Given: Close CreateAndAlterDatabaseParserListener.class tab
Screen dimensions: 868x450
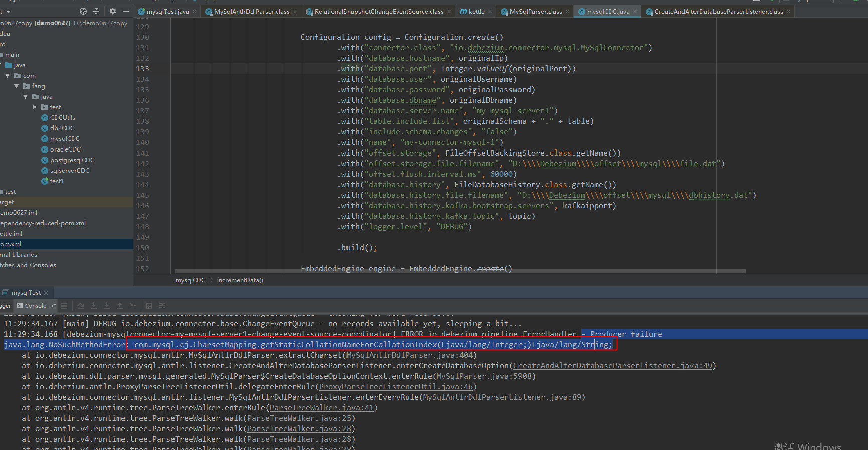Looking at the screenshot, I should pos(789,12).
